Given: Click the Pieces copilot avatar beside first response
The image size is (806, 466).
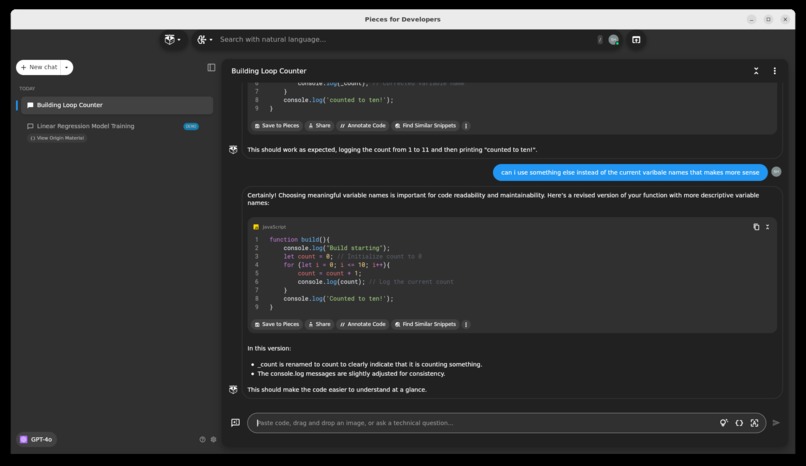Looking at the screenshot, I should 233,150.
